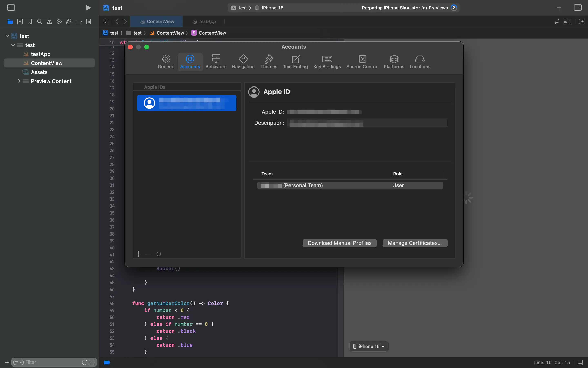Image resolution: width=588 pixels, height=368 pixels.
Task: Switch to the ContentView editor tab
Action: pyautogui.click(x=156, y=22)
